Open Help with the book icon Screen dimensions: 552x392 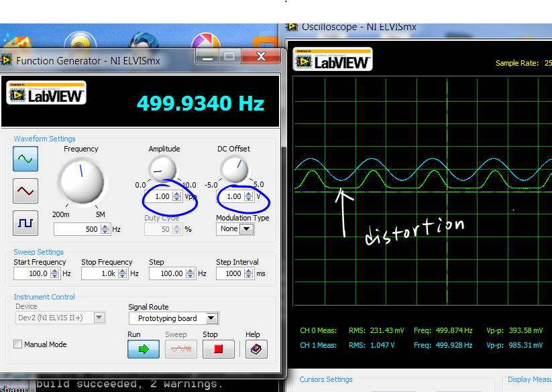tap(256, 349)
